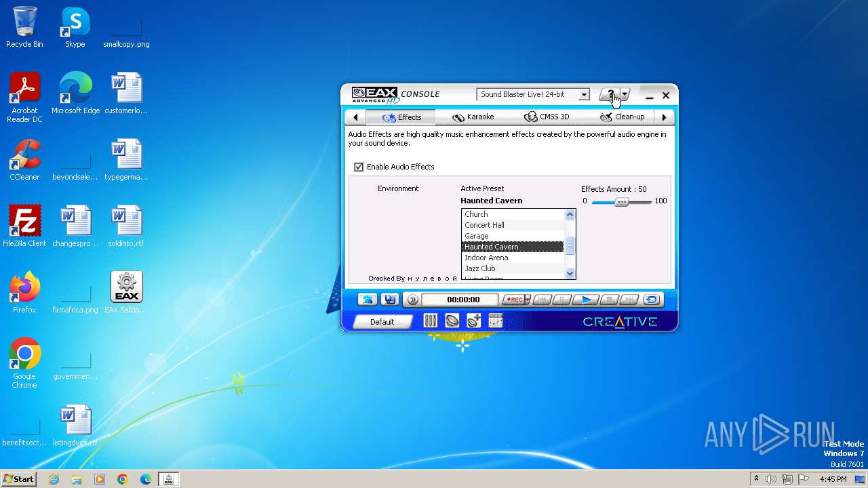Viewport: 868px width, 488px height.
Task: Click the add speaker icon
Action: tap(474, 321)
